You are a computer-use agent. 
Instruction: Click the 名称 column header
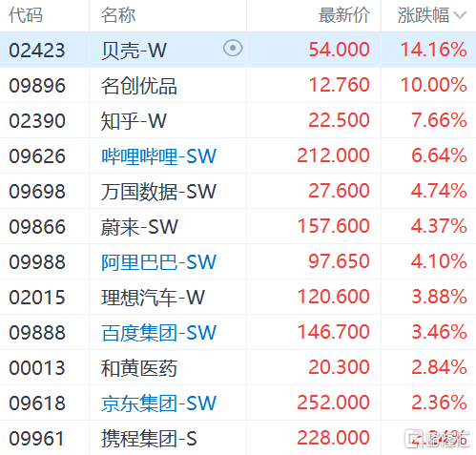click(118, 15)
